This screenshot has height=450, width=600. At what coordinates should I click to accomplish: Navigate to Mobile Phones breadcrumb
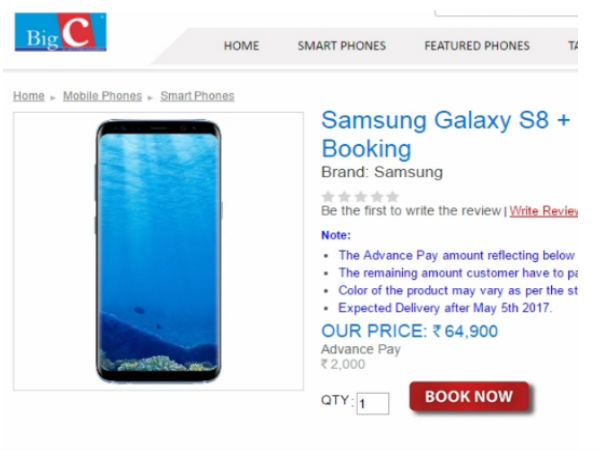coord(102,96)
